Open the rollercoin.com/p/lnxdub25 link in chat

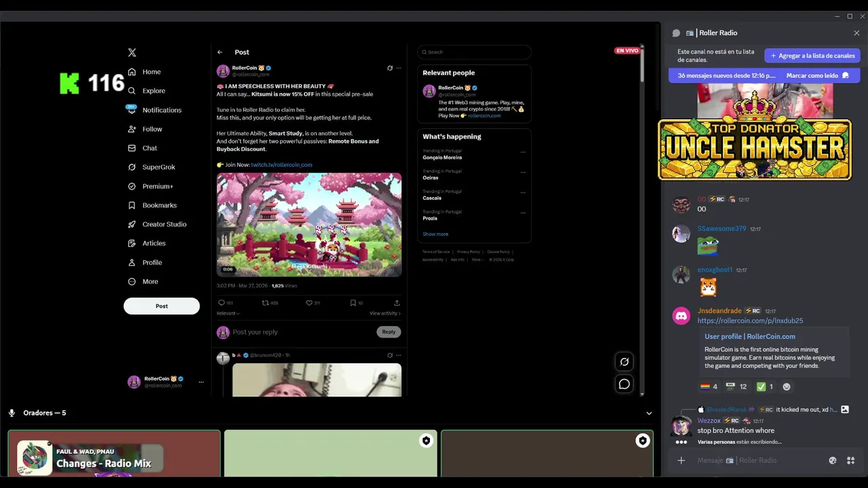coord(750,321)
